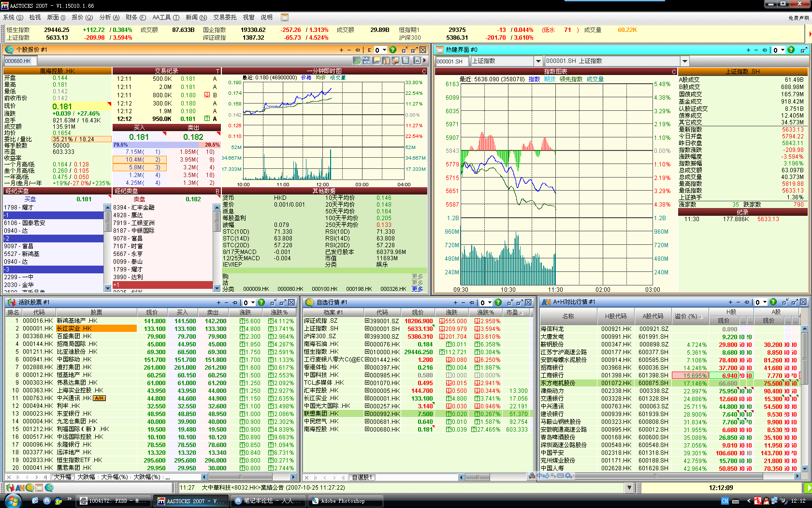
Task: Switch to the 大升幅 tab
Action: [x=63, y=477]
